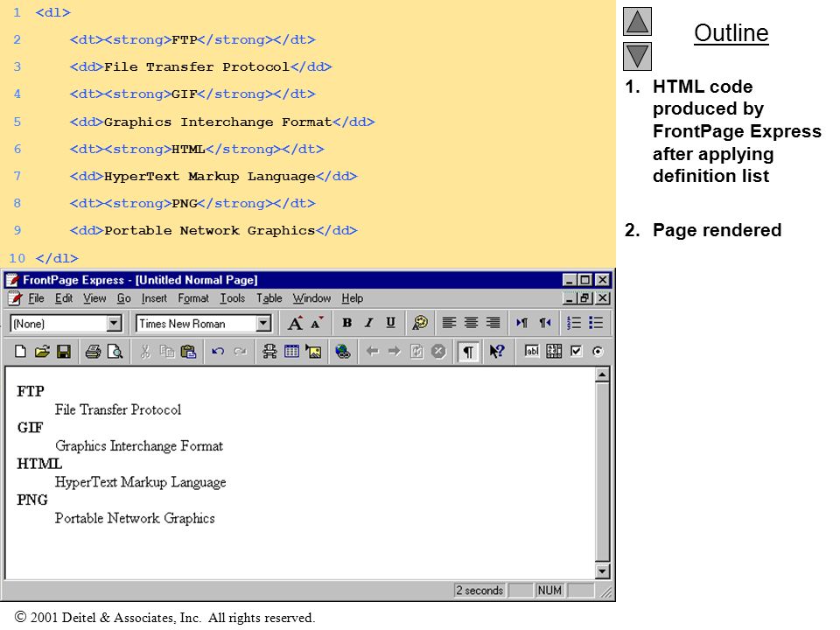Click scrollbar up arrow in editor
This screenshot has height=630, width=840.
coord(602,375)
